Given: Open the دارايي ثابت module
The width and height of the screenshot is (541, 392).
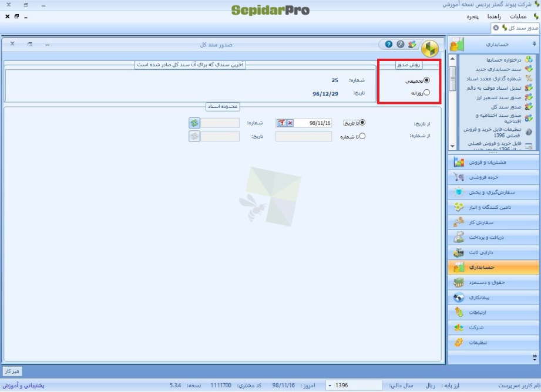Looking at the screenshot, I should pos(493,252).
